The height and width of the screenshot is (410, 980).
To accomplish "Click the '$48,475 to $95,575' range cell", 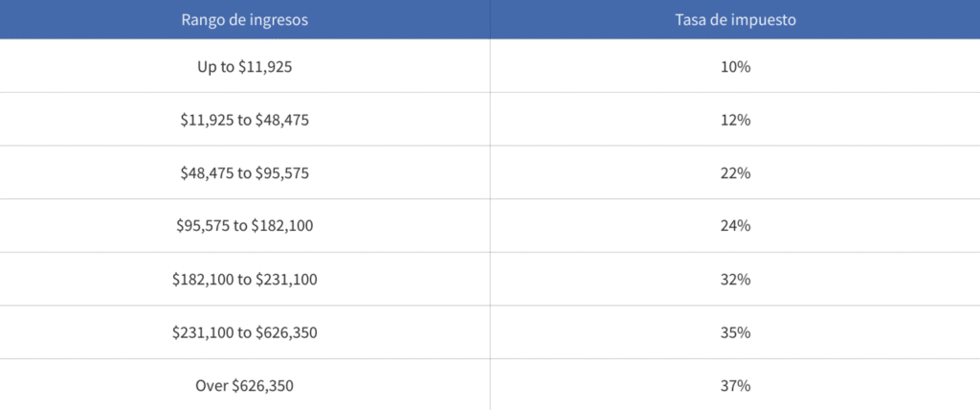I will click(x=244, y=173).
